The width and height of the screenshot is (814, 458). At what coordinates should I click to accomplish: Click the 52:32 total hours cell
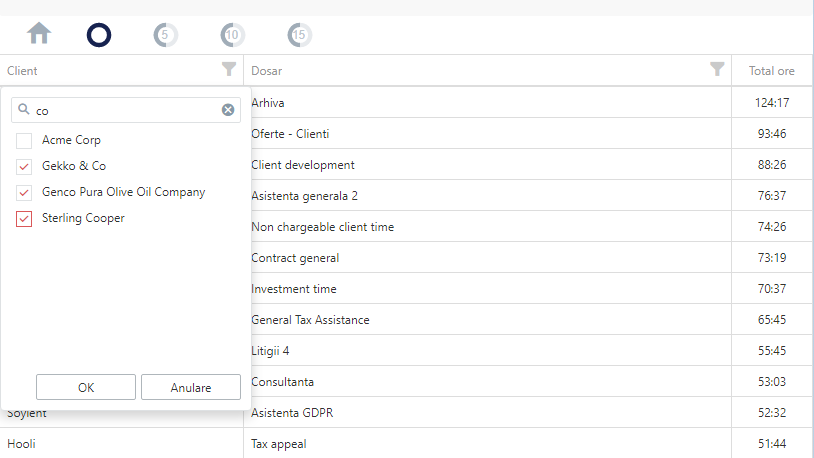(772, 413)
